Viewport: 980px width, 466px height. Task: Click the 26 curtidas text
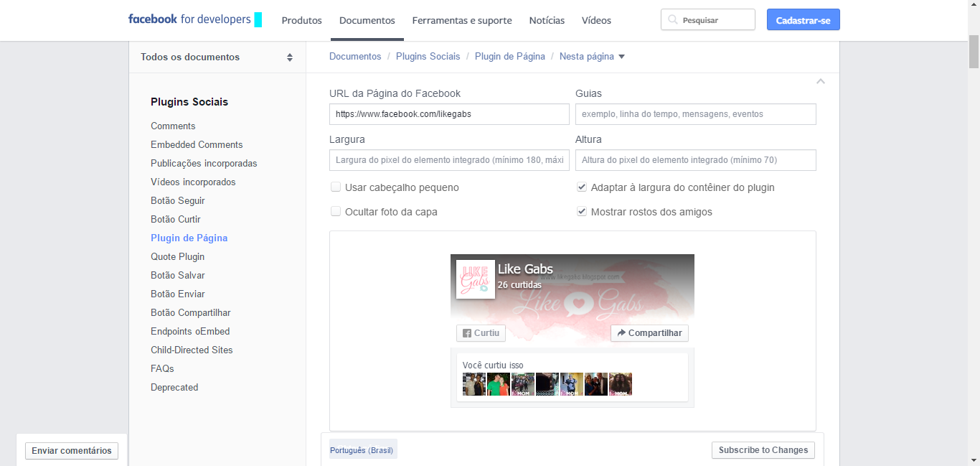tap(519, 285)
